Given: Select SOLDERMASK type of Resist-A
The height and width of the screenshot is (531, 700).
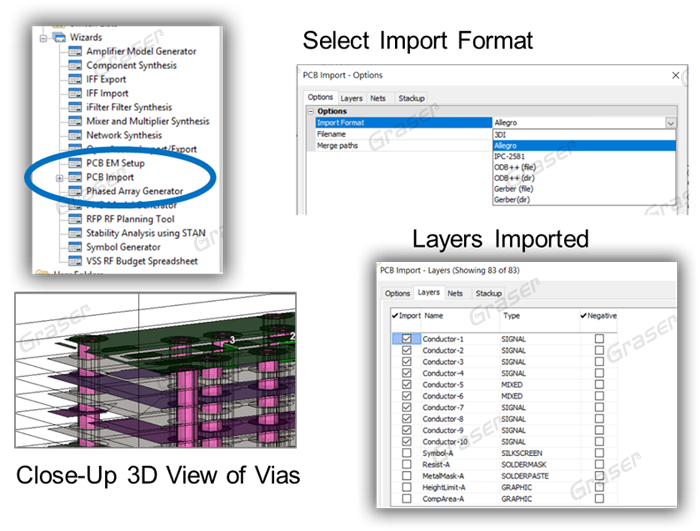Looking at the screenshot, I should (524, 464).
